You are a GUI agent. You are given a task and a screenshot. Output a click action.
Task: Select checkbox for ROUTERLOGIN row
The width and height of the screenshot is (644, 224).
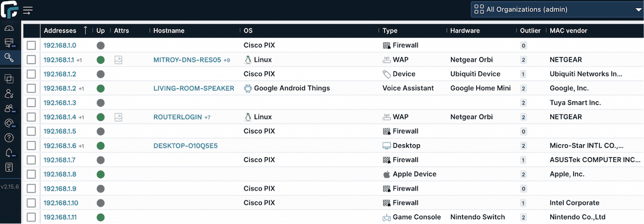point(31,117)
